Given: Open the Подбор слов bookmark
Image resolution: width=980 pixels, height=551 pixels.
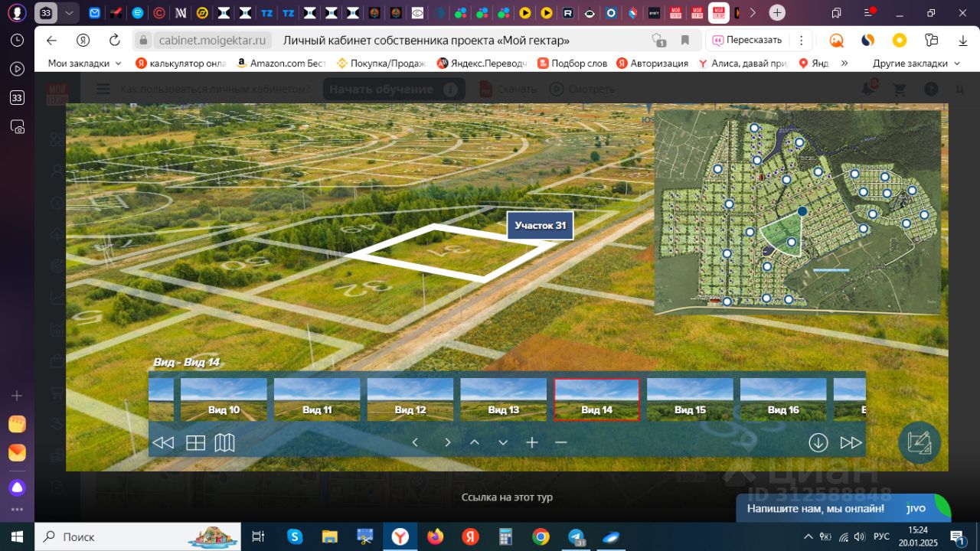Looking at the screenshot, I should pos(573,64).
